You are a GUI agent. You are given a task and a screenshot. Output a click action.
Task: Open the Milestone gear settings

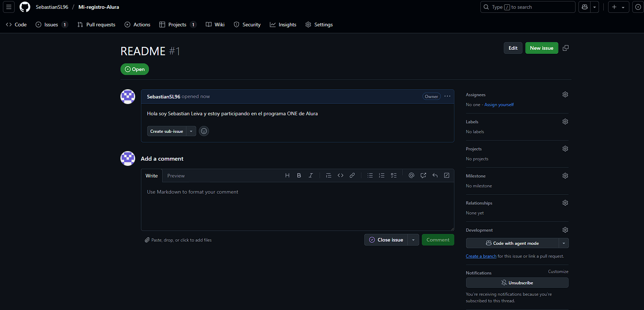click(565, 176)
